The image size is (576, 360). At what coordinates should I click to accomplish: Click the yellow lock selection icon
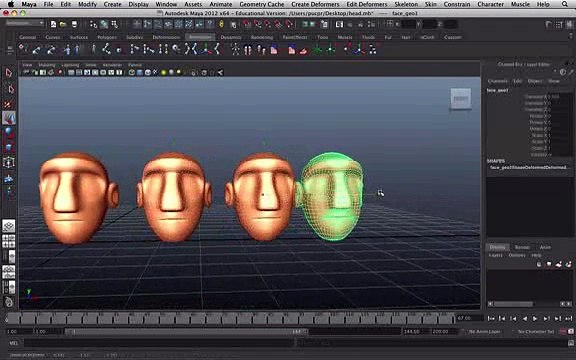221,24
